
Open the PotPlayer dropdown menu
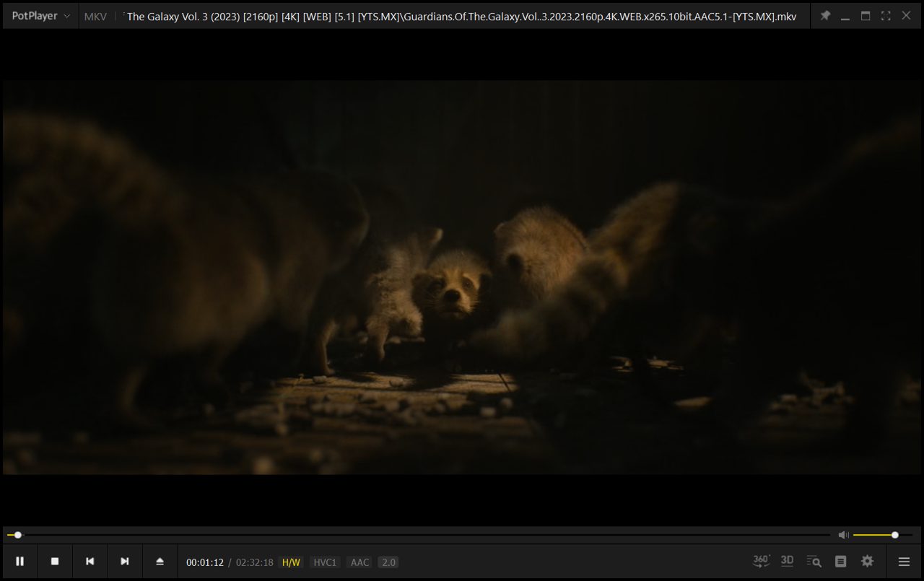point(41,16)
